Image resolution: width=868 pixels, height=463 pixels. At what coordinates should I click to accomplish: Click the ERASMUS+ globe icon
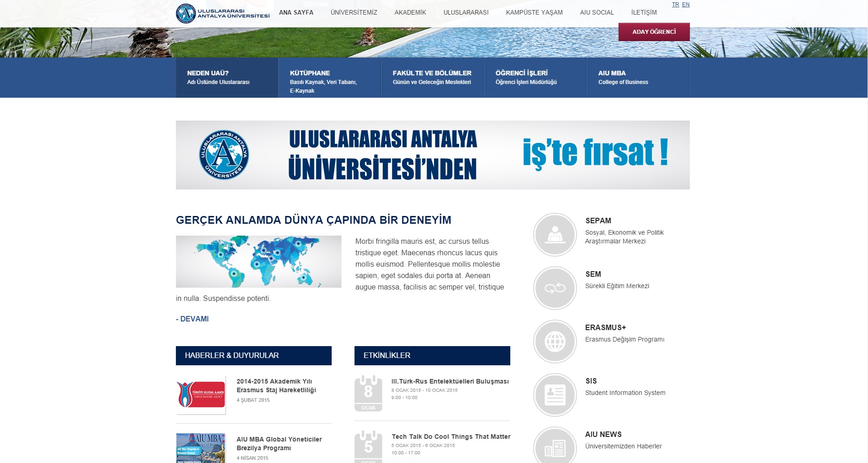pyautogui.click(x=555, y=342)
